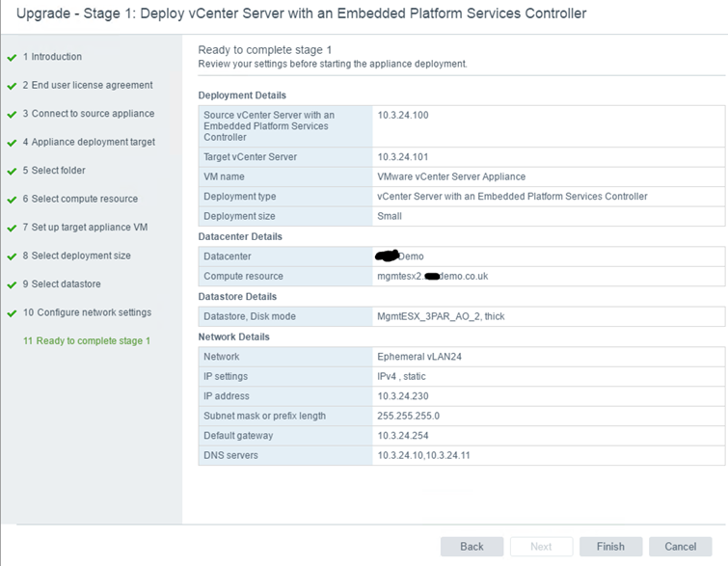
Task: Open step 6 Select compute resource
Action: [80, 199]
